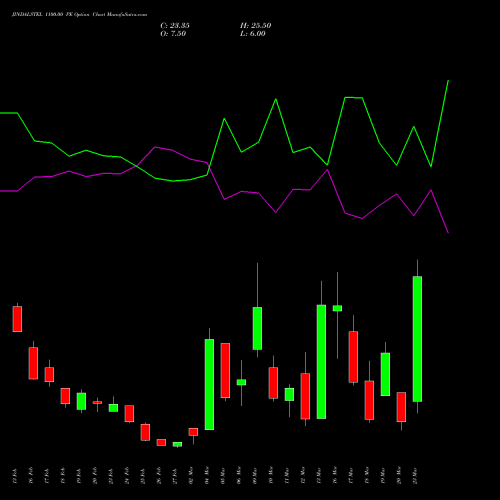Click the close value 'C: 23.35'
The height and width of the screenshot is (500, 500).
point(175,26)
